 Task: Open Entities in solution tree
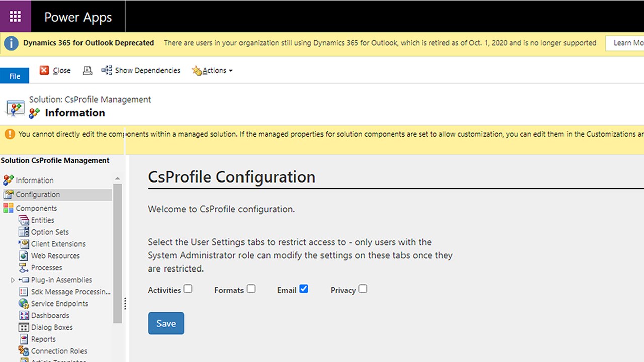42,220
